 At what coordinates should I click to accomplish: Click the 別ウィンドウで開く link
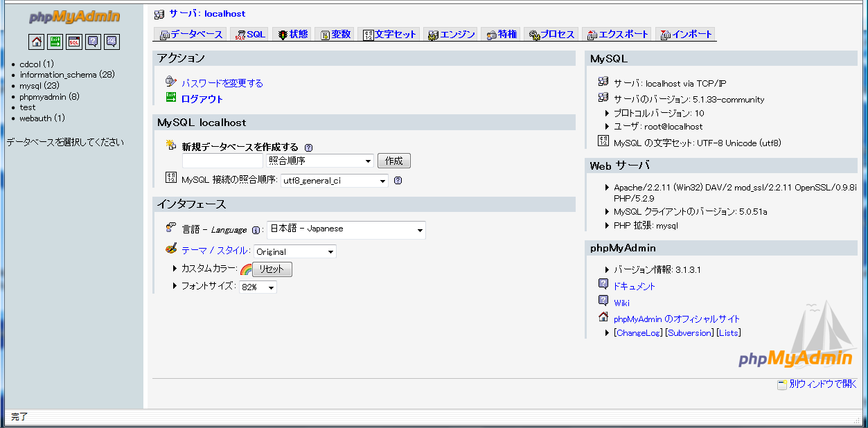tap(823, 384)
